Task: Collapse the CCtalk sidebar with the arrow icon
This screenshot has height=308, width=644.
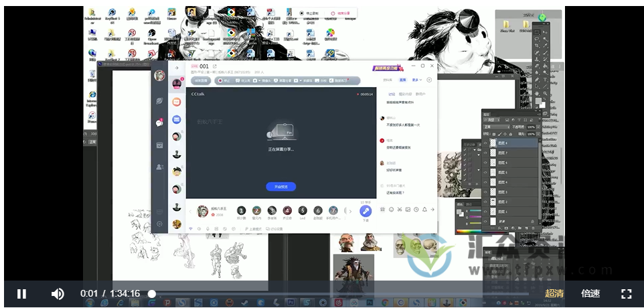Action: [177, 68]
